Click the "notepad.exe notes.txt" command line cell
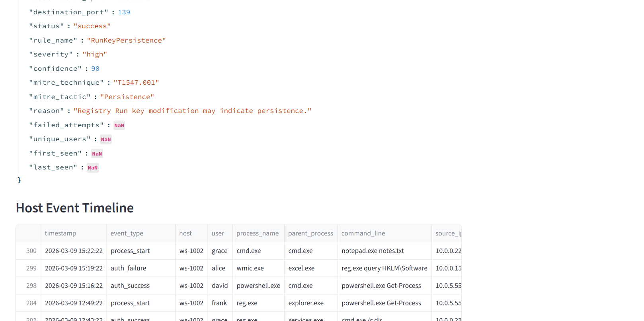The width and height of the screenshot is (644, 321). pos(384,251)
